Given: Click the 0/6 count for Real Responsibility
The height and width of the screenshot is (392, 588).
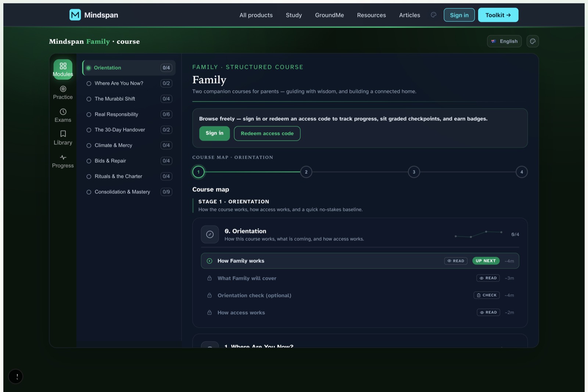Looking at the screenshot, I should point(166,114).
